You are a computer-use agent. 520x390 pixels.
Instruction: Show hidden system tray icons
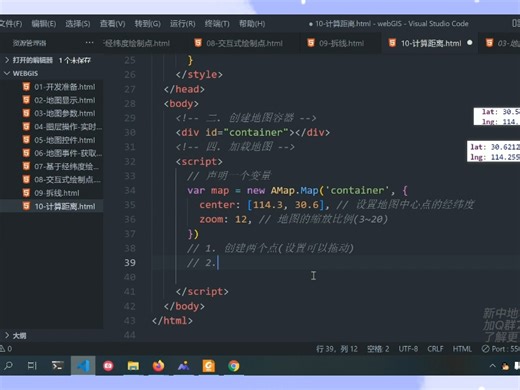[492, 366]
